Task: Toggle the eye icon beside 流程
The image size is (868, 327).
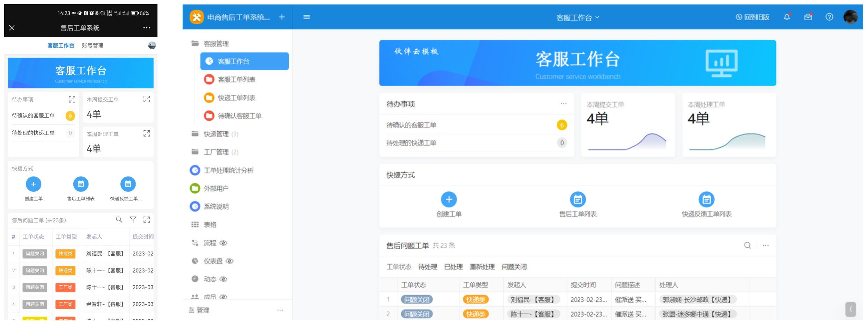Action: (x=223, y=243)
